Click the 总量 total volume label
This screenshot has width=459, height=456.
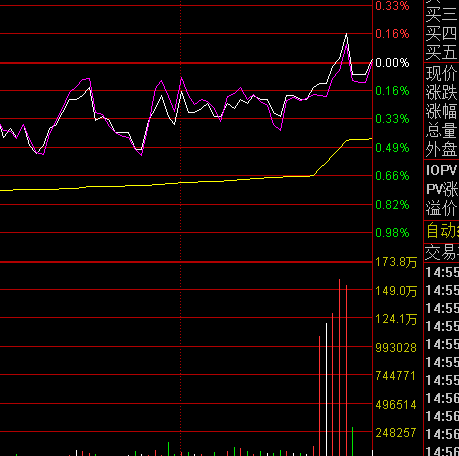point(441,130)
